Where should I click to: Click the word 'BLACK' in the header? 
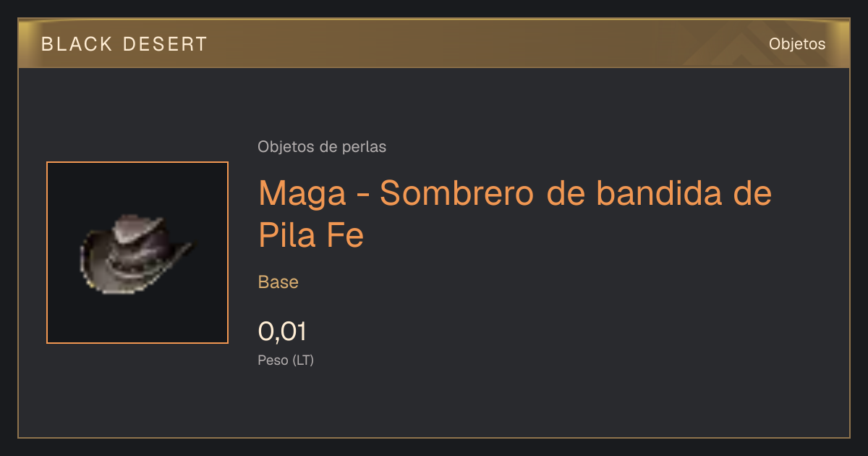click(77, 44)
